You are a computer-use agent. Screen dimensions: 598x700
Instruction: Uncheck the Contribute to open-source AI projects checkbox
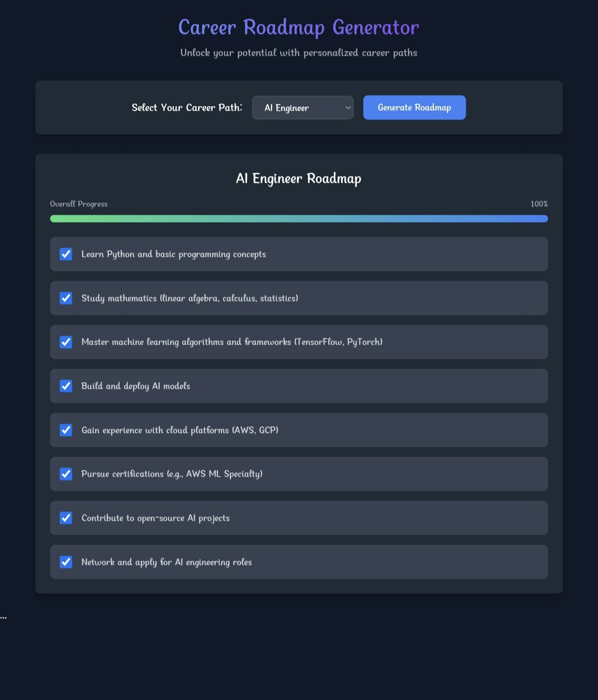tap(66, 518)
